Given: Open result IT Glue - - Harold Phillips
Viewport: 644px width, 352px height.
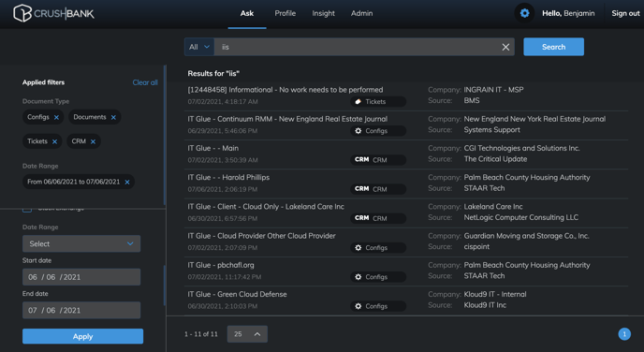Looking at the screenshot, I should (228, 178).
